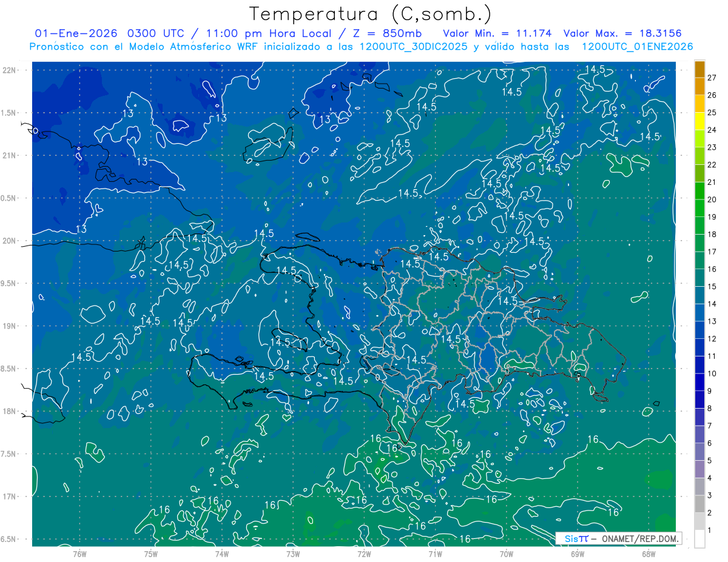The image size is (728, 562).
Task: Click the color scale label 17
Action: (713, 252)
